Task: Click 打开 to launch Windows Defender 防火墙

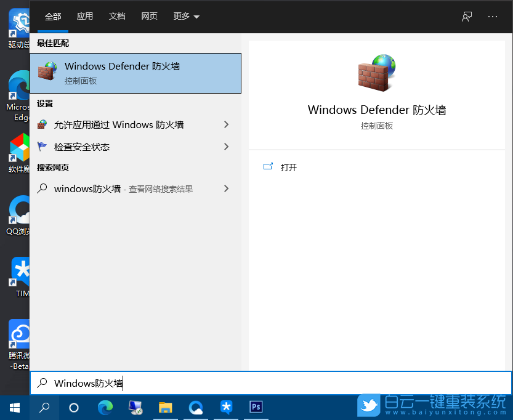Action: (x=289, y=167)
